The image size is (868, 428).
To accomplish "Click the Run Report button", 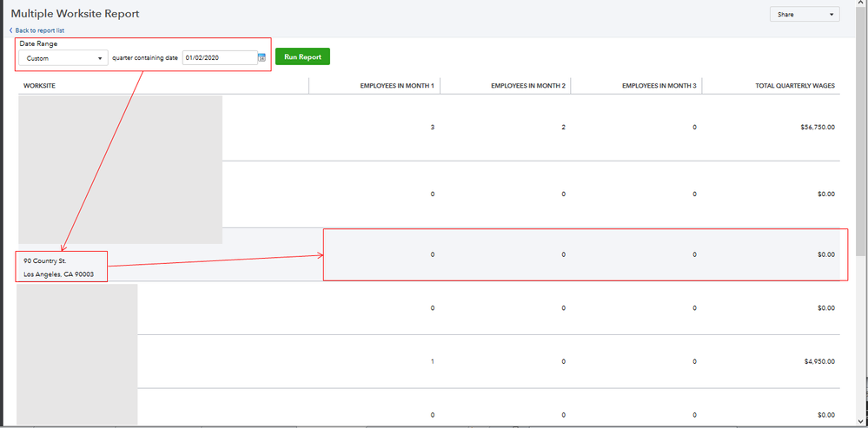I will (302, 57).
